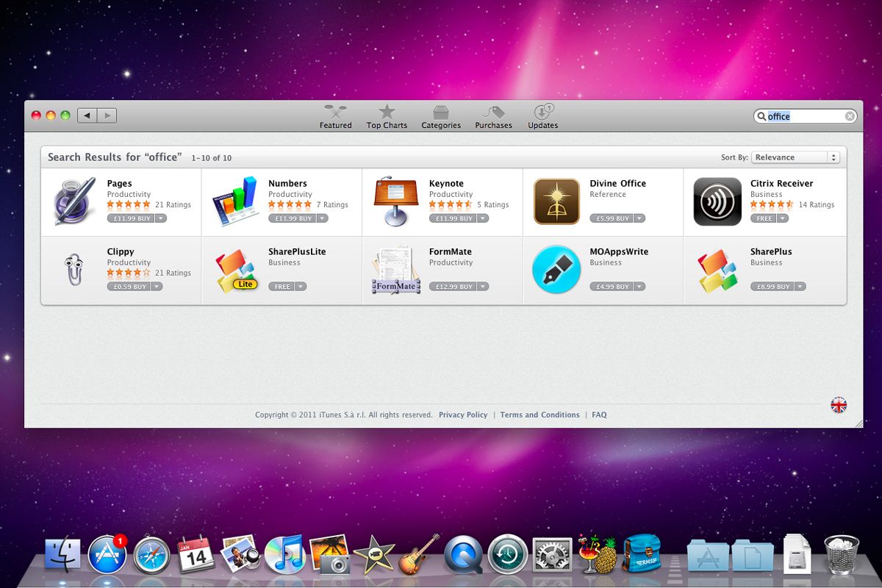
Task: Launch Safari from the dock
Action: pos(151,555)
